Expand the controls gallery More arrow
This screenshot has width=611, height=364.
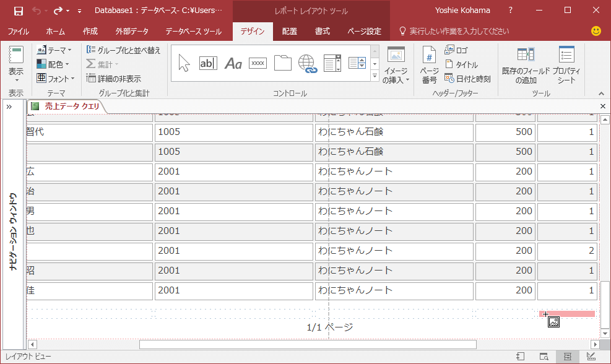[375, 76]
